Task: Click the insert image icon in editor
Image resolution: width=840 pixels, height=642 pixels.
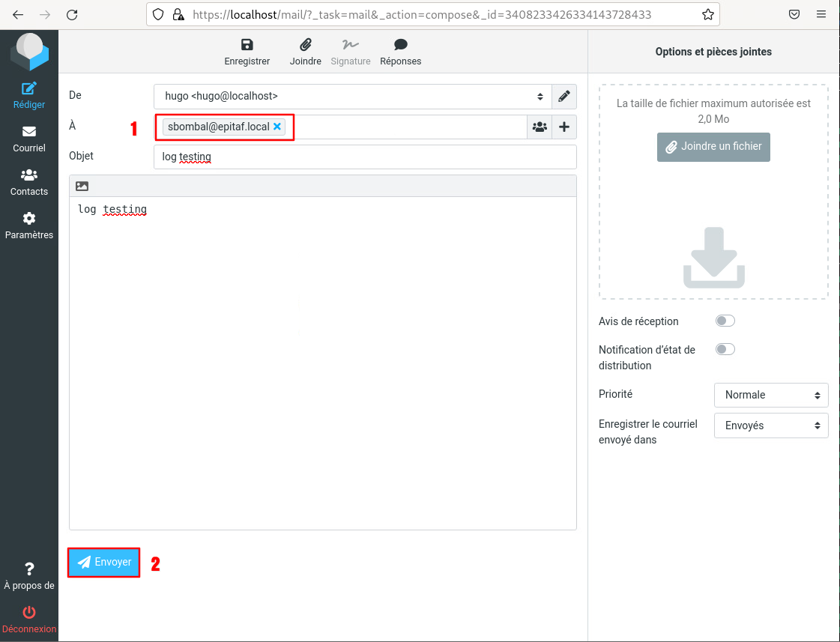Action: [82, 186]
